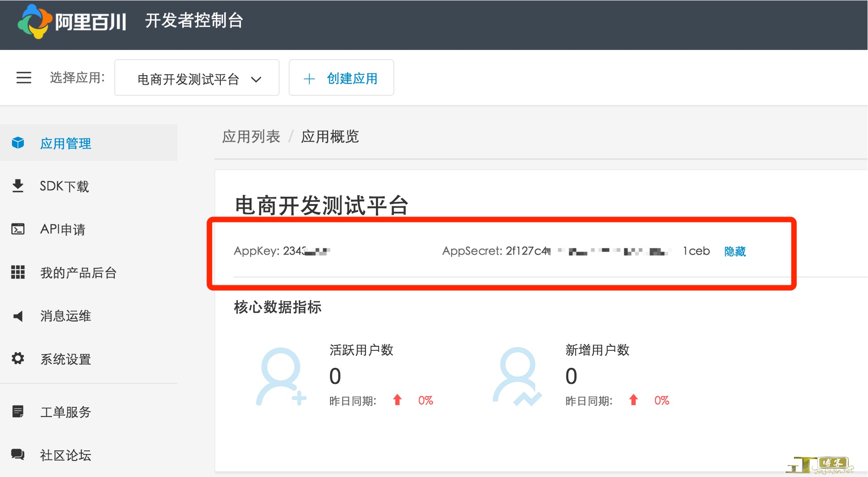Click the gear system settings icon
Image resolution: width=868 pixels, height=477 pixels.
(18, 358)
